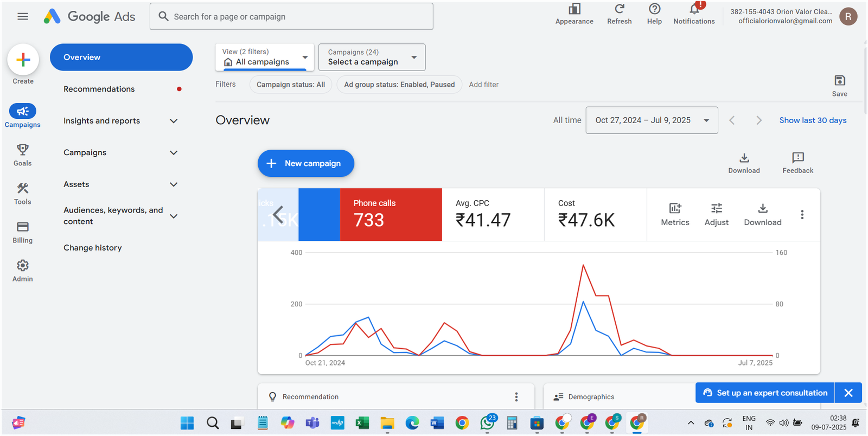This screenshot has height=436, width=868.
Task: Select the blue scorecard tile
Action: (319, 214)
